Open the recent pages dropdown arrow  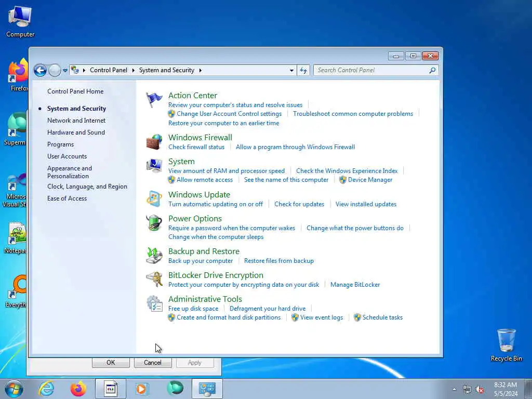(65, 70)
